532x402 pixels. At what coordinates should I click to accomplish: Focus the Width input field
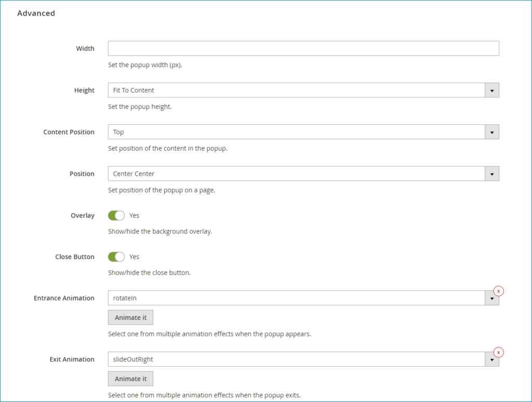coord(303,48)
